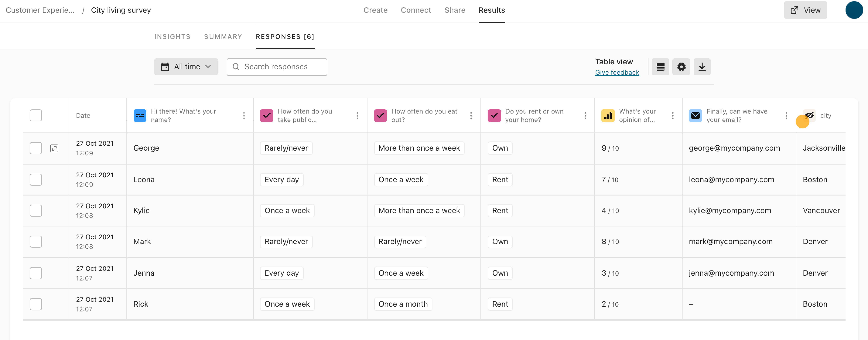Click the Give feedback link
This screenshot has height=340, width=868.
[x=617, y=72]
